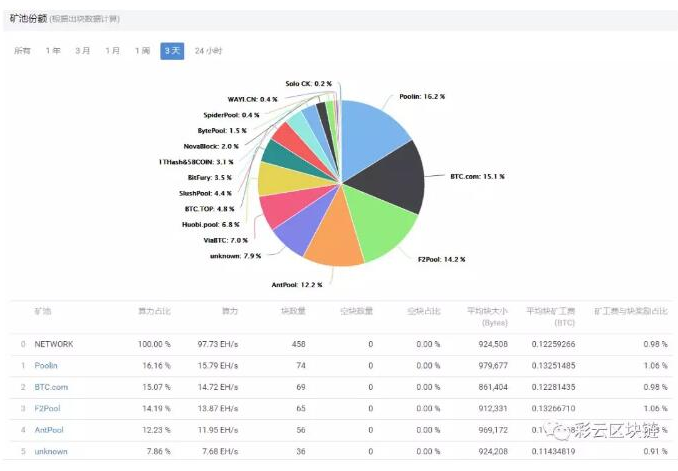The image size is (678, 471).
Task: Switch to the 3月 time range
Action: click(x=83, y=51)
